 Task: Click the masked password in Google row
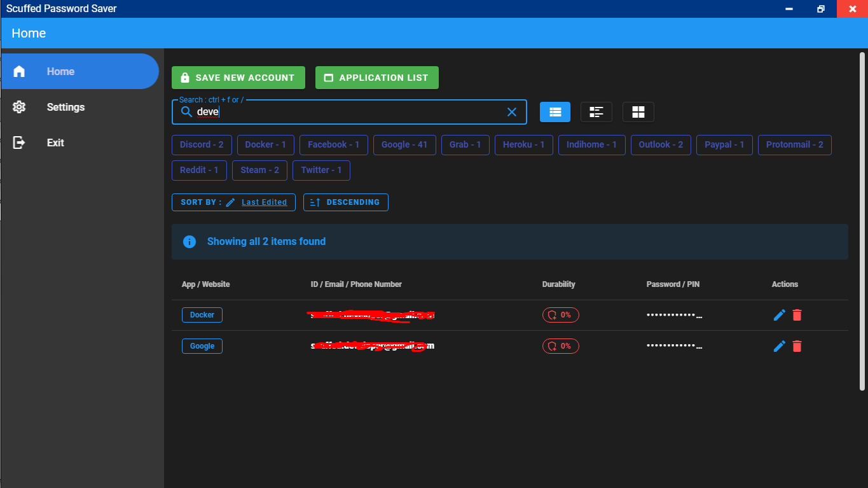click(x=675, y=346)
